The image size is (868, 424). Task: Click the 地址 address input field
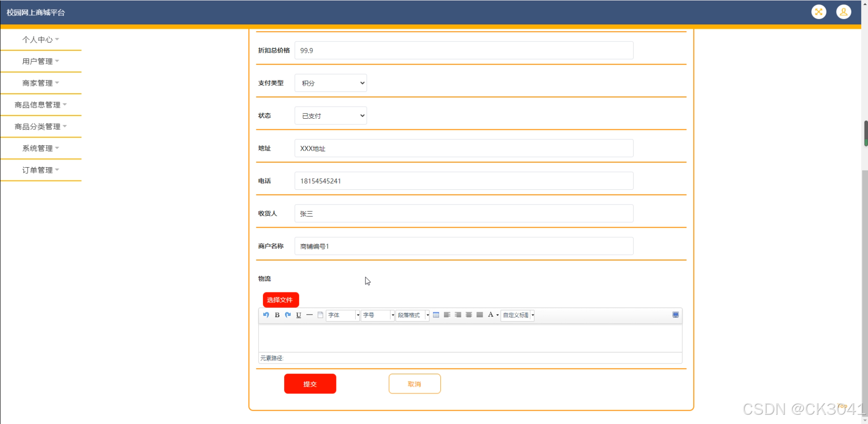tap(464, 148)
